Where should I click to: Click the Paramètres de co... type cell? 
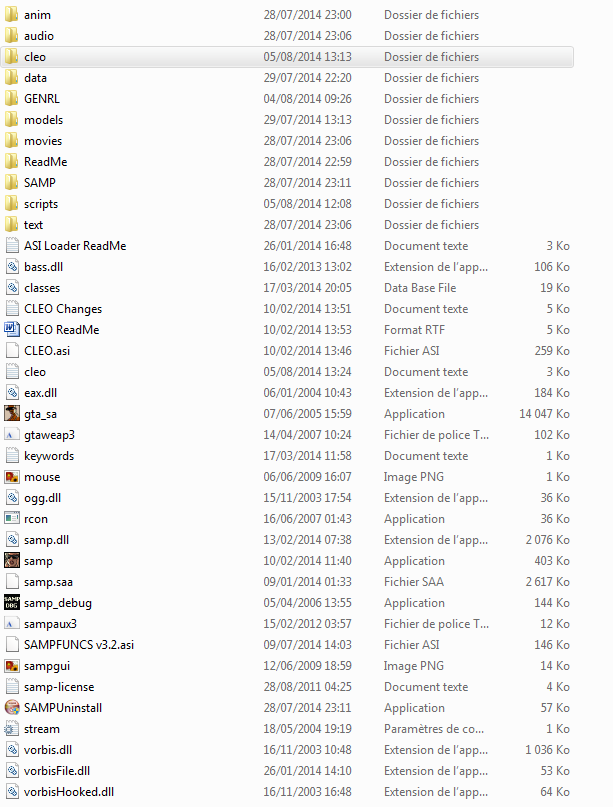pyautogui.click(x=434, y=729)
